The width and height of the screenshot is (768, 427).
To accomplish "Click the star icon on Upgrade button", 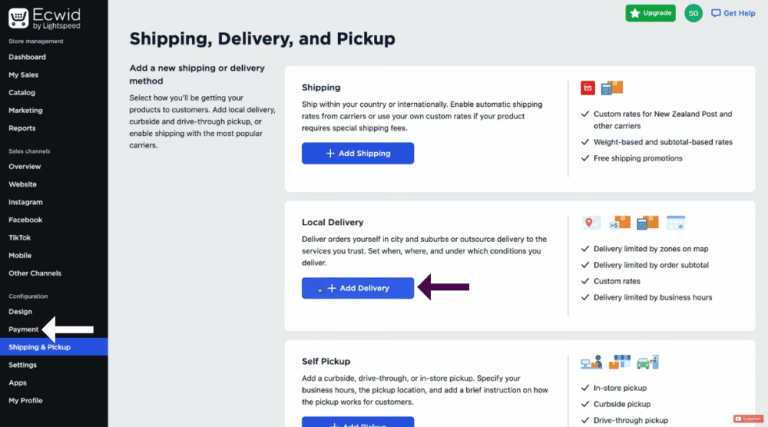I will tap(635, 13).
